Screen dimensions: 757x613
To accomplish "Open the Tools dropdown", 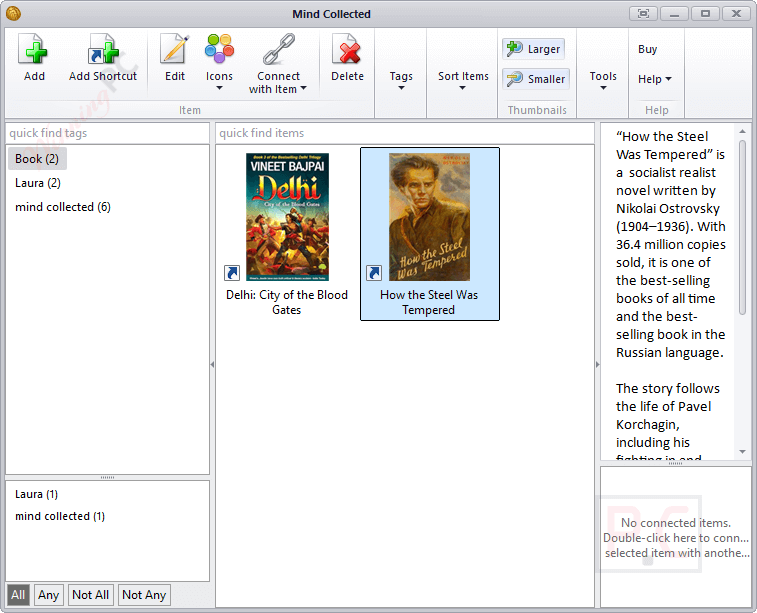I will pyautogui.click(x=603, y=80).
